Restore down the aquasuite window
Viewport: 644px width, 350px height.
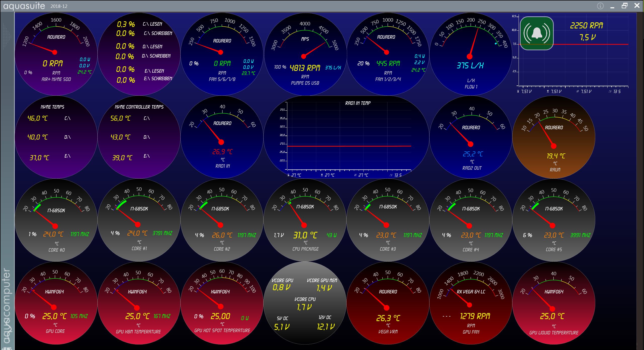[x=625, y=6]
